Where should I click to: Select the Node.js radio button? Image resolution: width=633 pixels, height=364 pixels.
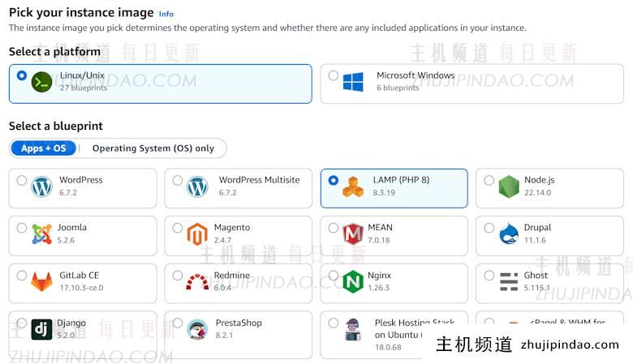[x=489, y=180]
